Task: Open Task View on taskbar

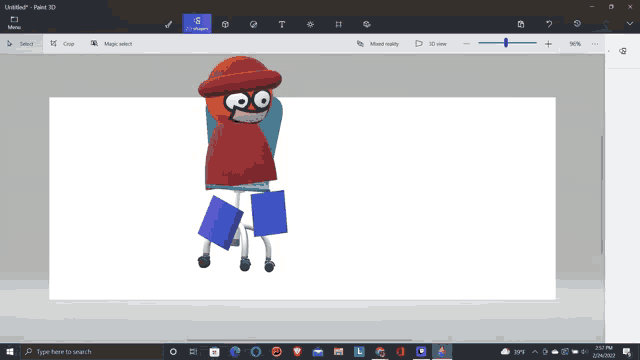Action: (193, 351)
